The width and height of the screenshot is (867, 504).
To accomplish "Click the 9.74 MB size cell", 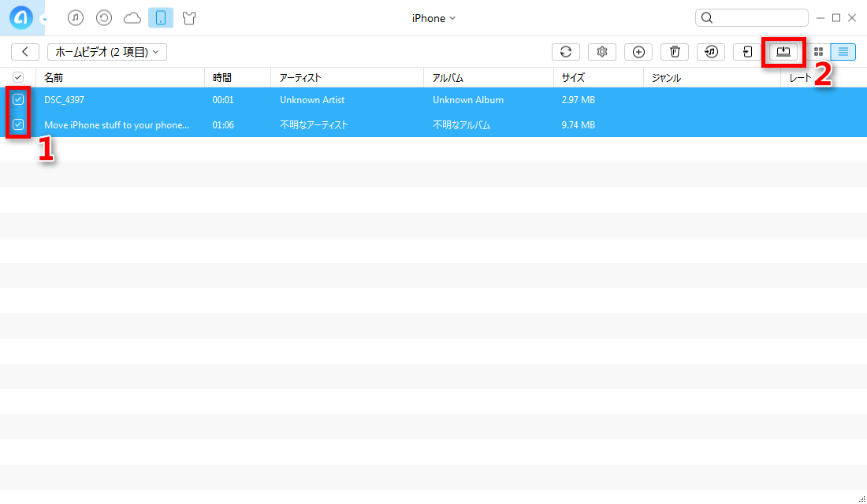I will tap(579, 125).
